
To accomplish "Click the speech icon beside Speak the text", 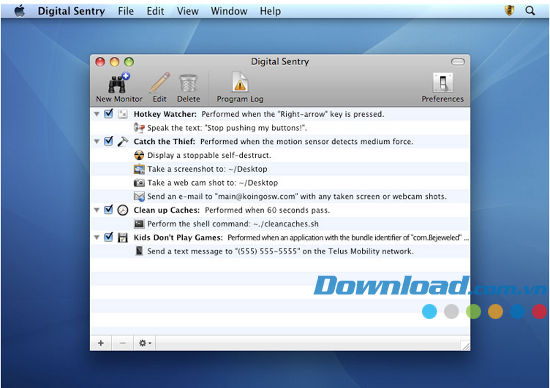I will 139,128.
